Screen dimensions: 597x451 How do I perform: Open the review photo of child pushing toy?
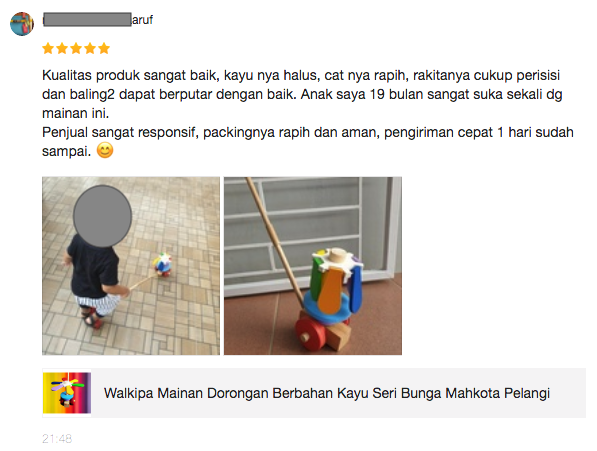click(x=131, y=266)
